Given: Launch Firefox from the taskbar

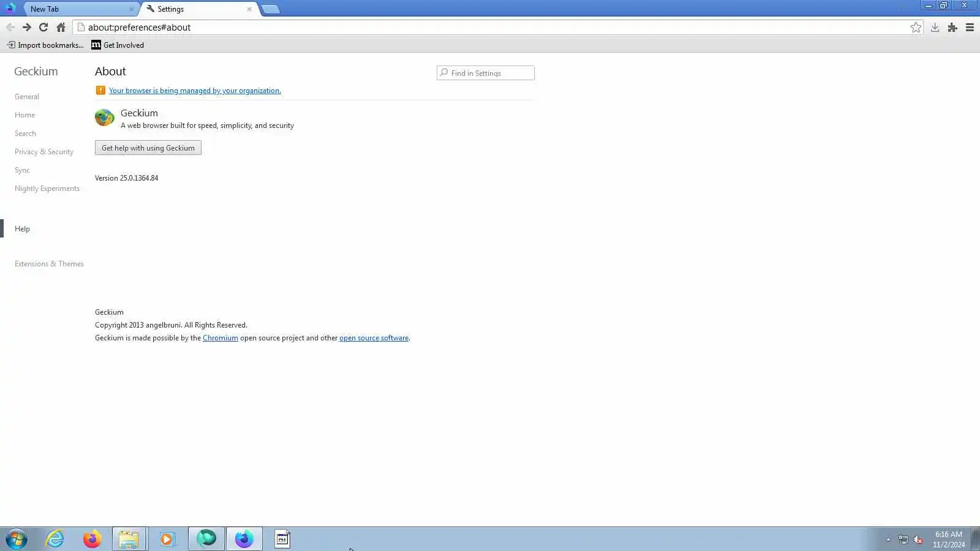Looking at the screenshot, I should (92, 539).
